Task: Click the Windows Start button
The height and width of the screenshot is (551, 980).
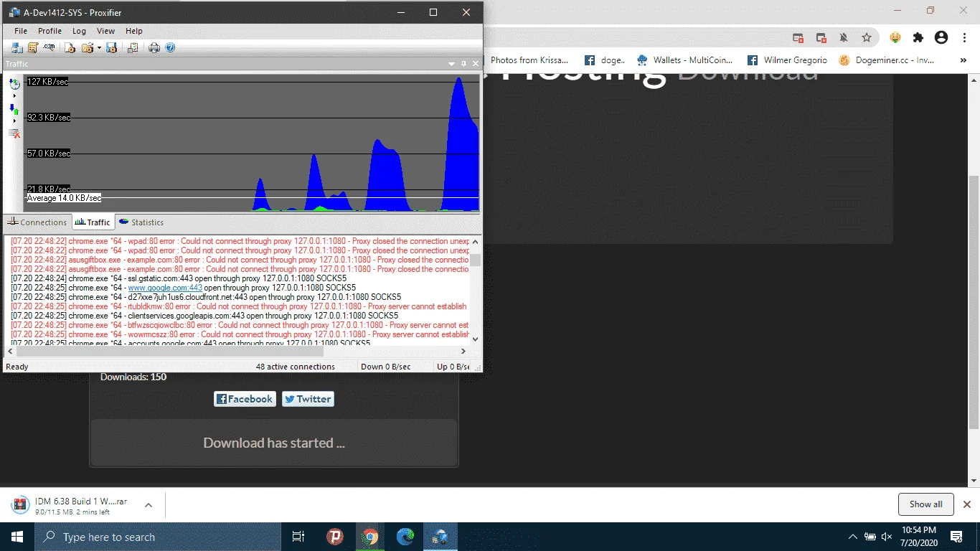Action: [17, 537]
